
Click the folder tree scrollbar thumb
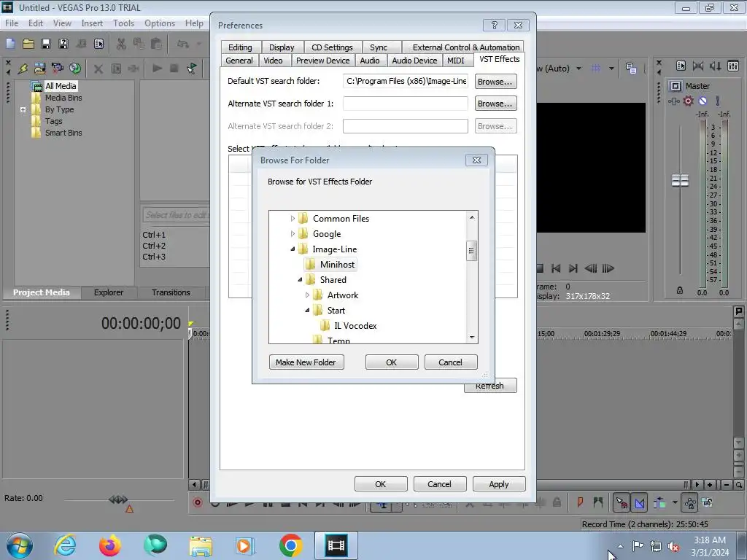471,251
